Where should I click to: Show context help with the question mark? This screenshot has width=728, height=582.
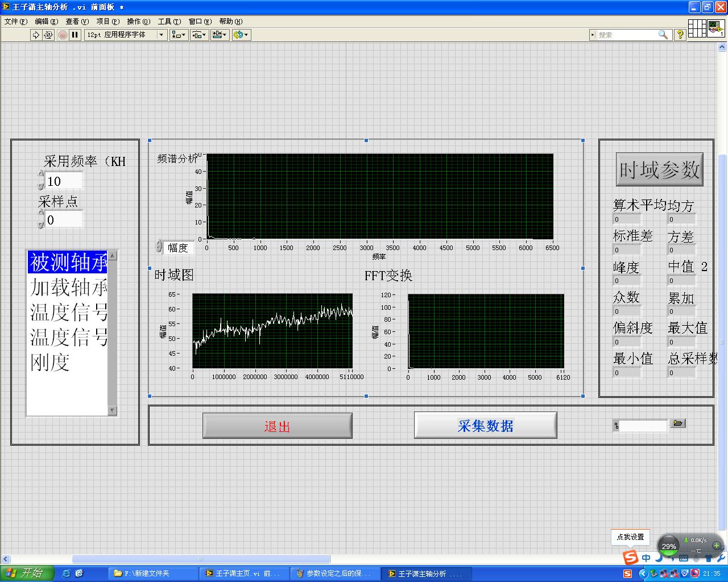coord(680,35)
